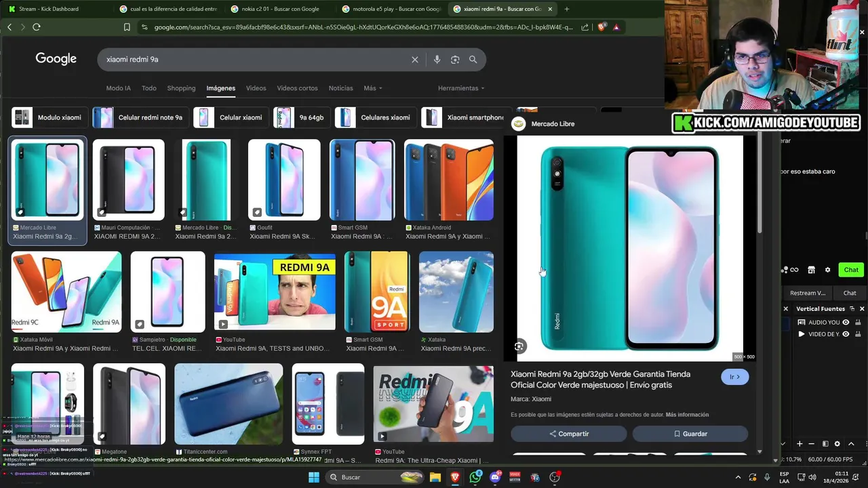
Task: Toggle lock on AUDIO YOU source
Action: [x=856, y=323]
